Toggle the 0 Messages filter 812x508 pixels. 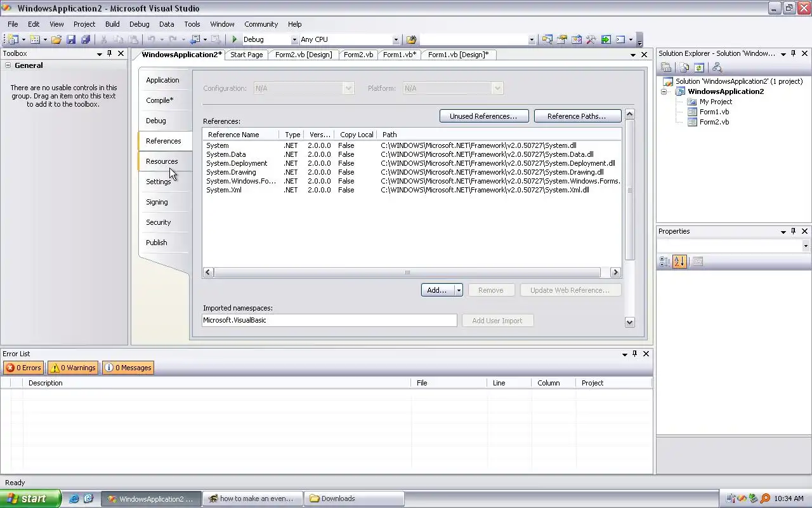click(128, 368)
